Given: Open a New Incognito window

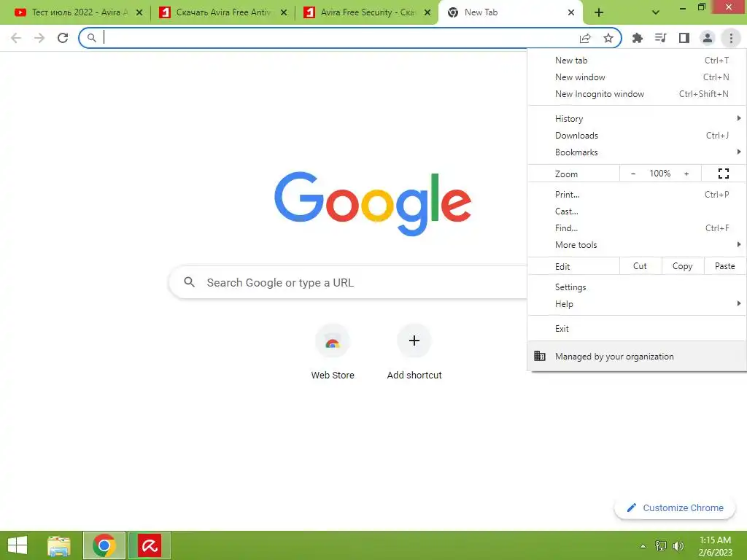Looking at the screenshot, I should pyautogui.click(x=637, y=94).
